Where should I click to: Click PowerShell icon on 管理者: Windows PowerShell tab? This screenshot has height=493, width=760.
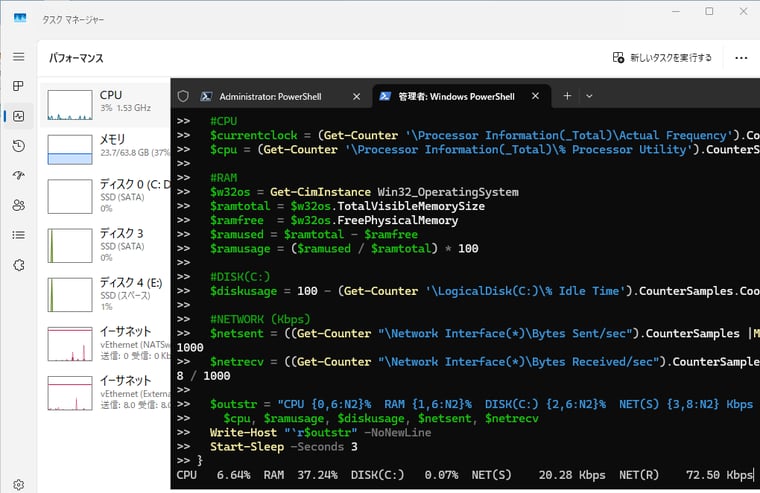point(385,96)
